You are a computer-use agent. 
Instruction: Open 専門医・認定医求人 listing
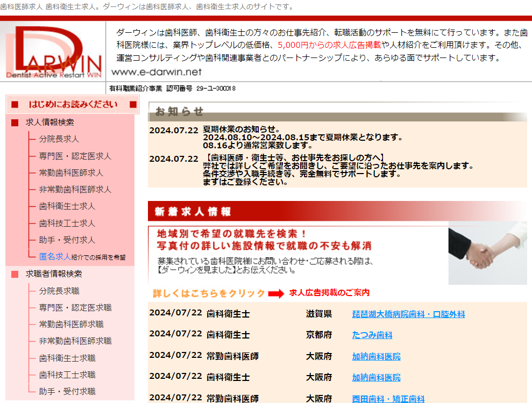pos(75,156)
